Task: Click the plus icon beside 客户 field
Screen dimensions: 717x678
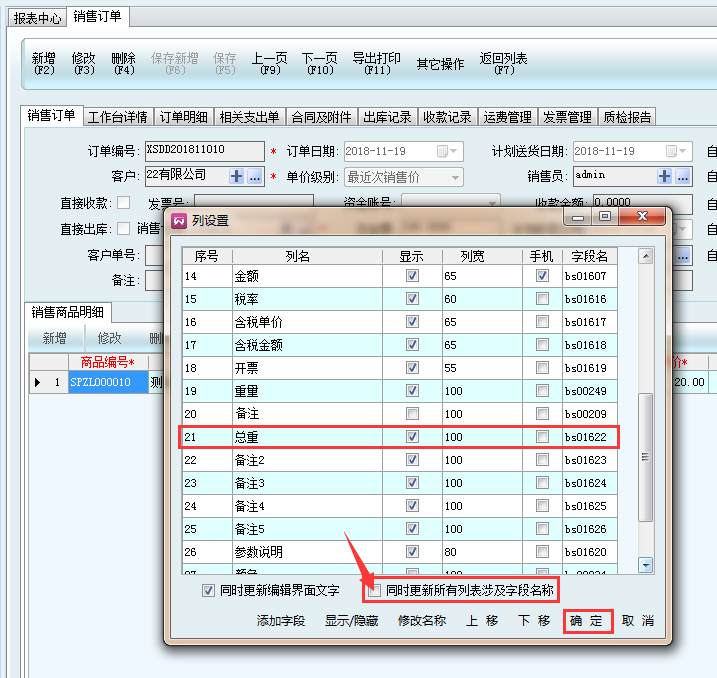Action: click(237, 176)
